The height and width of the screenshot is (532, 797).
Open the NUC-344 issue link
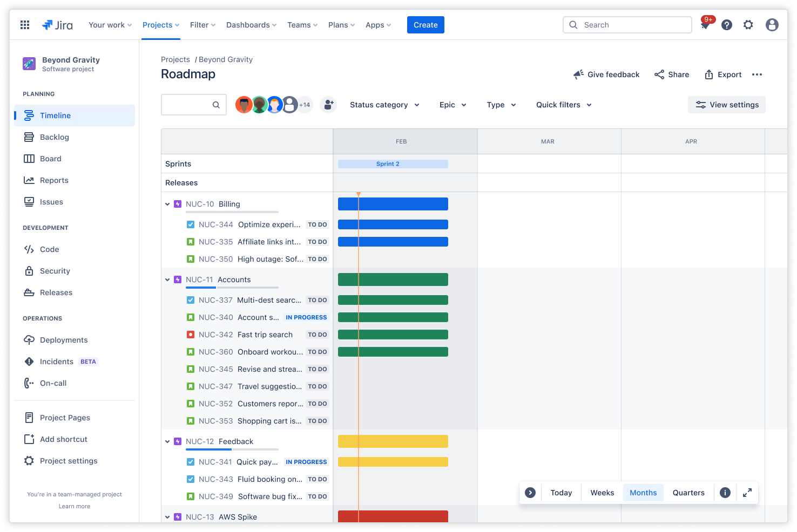[x=215, y=224]
